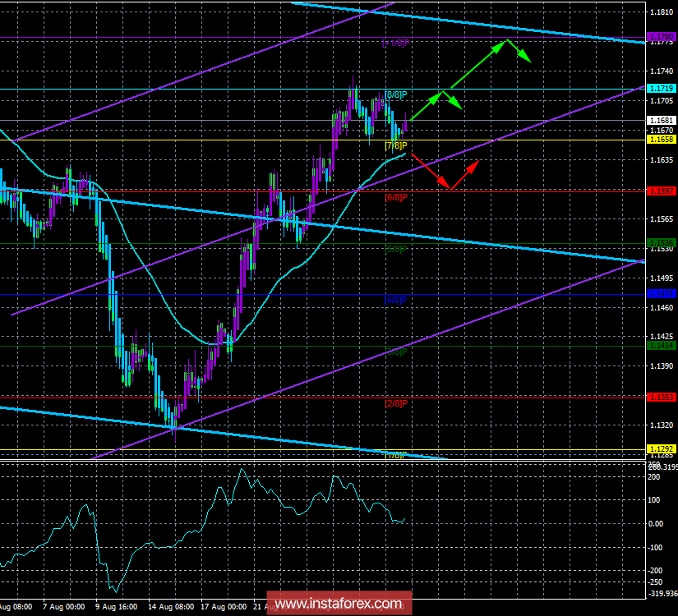This screenshot has height=616, width=678.
Task: Click the [7/8]P Murray level marker
Action: [395, 145]
